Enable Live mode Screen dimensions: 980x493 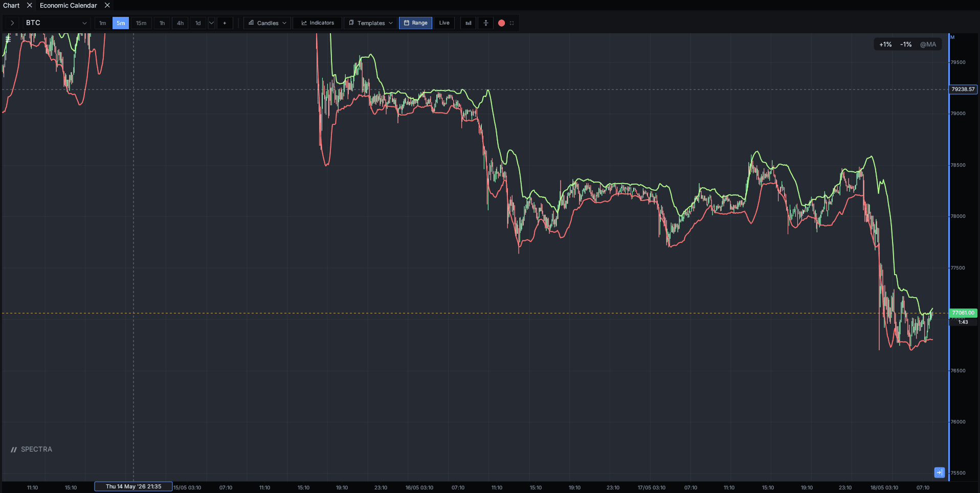click(x=444, y=23)
